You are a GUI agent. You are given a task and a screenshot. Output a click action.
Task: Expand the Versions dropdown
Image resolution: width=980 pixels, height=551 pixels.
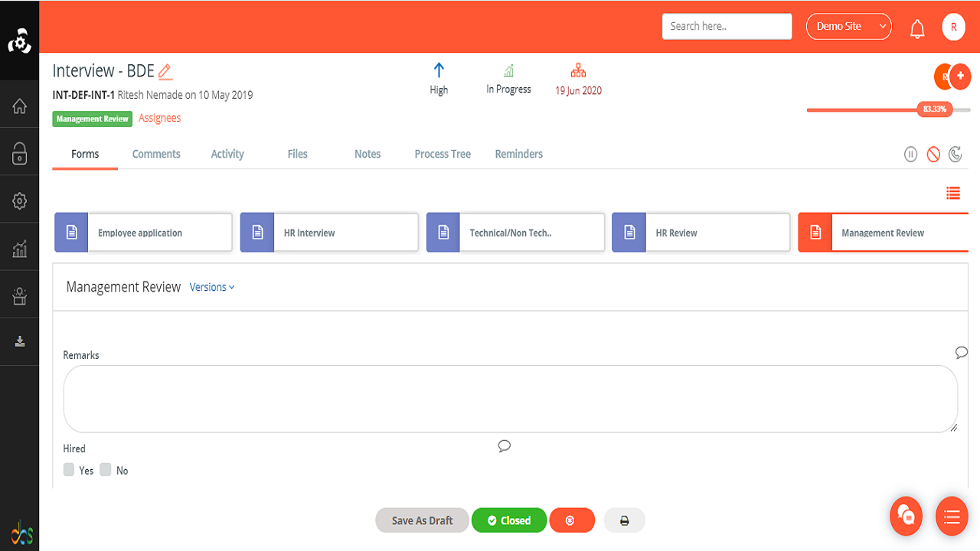pos(212,287)
